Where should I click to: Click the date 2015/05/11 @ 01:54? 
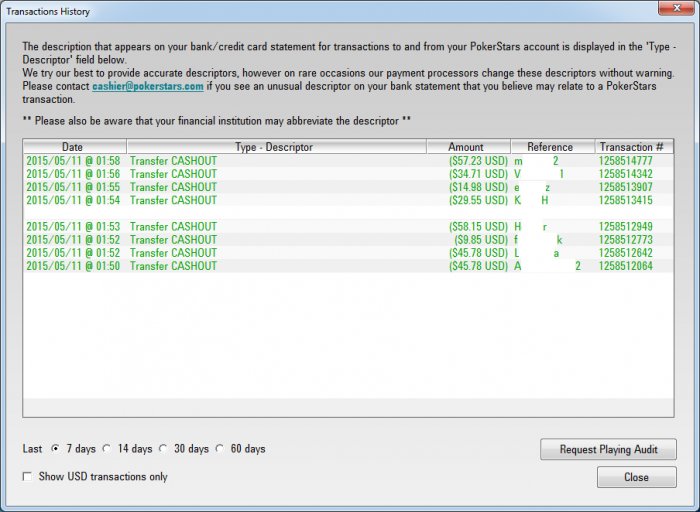click(x=73, y=200)
